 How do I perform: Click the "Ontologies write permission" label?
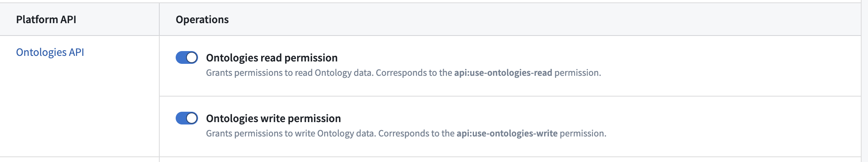(273, 119)
